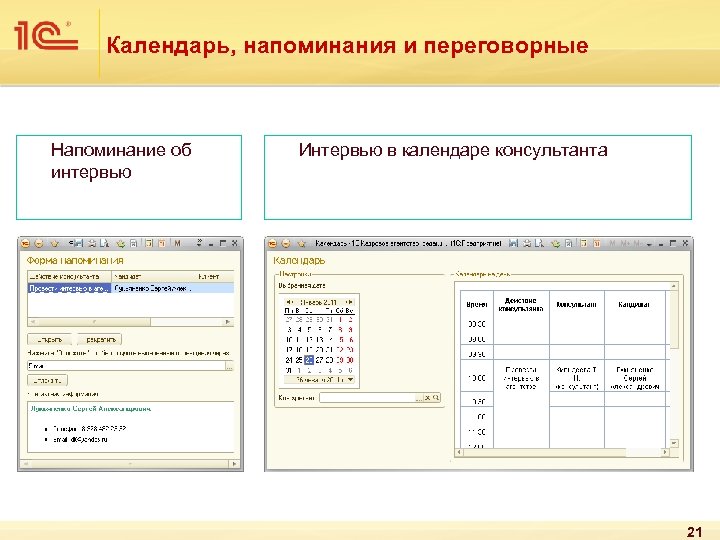Click the save diskette icon in reminder window
Image resolution: width=720 pixels, height=540 pixels.
79,243
